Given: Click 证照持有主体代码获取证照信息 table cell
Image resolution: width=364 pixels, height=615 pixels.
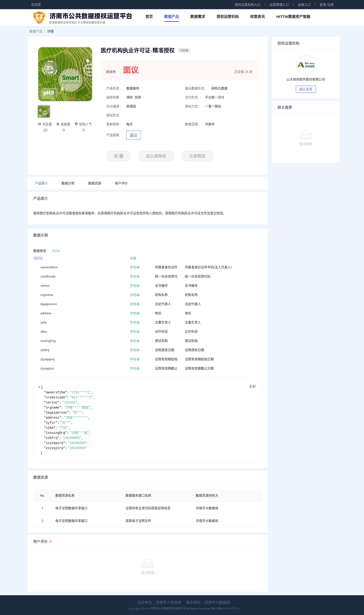Looking at the screenshot, I should (x=148, y=508).
